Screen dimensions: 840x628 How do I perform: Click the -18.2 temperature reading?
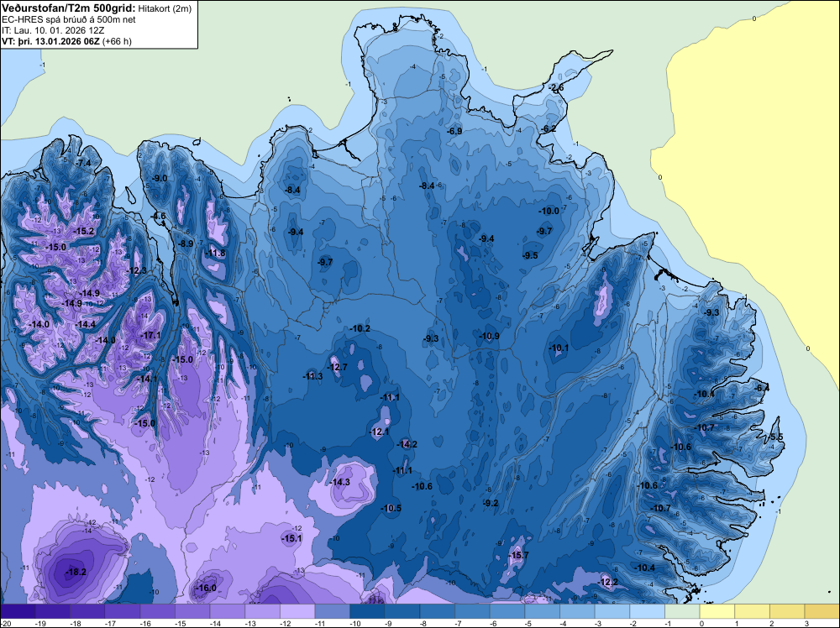click(76, 572)
